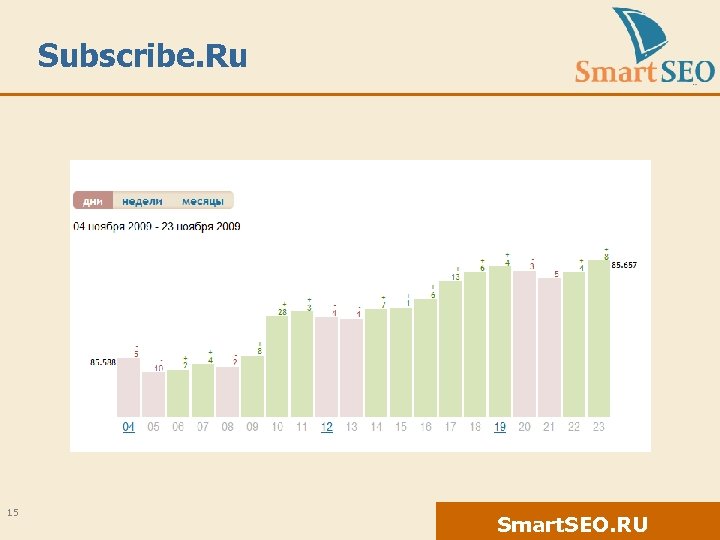Click the Subscribe.Ru title
This screenshot has height=540, width=720.
[x=142, y=56]
